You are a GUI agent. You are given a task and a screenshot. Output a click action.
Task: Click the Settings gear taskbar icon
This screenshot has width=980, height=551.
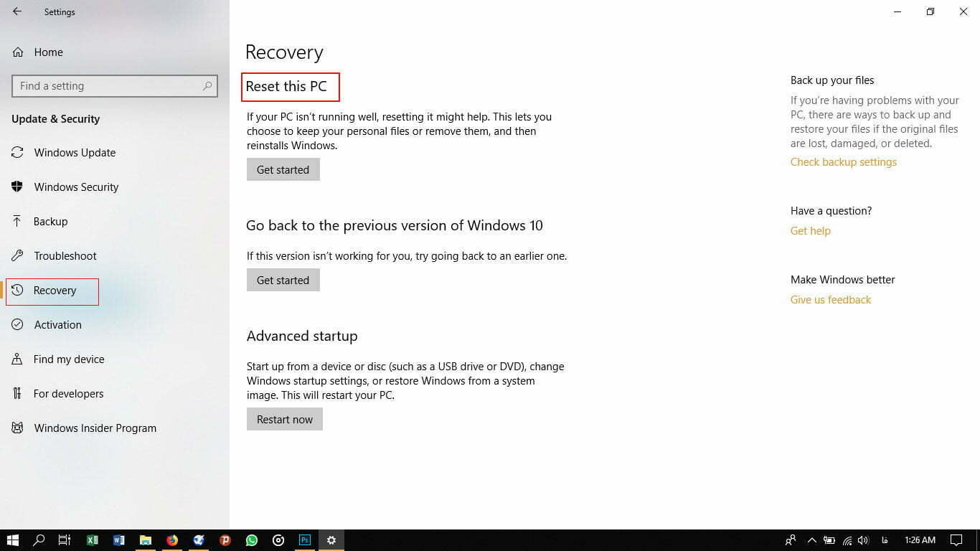click(331, 540)
